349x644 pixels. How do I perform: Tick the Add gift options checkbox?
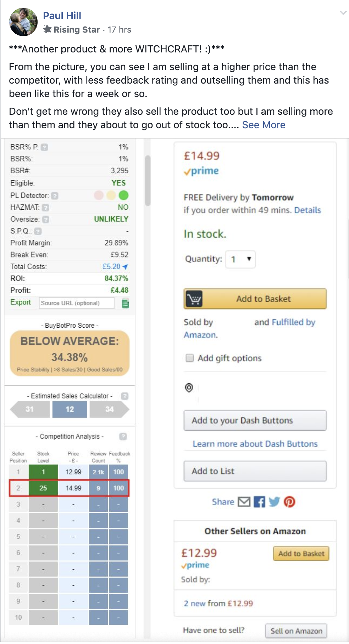[190, 358]
